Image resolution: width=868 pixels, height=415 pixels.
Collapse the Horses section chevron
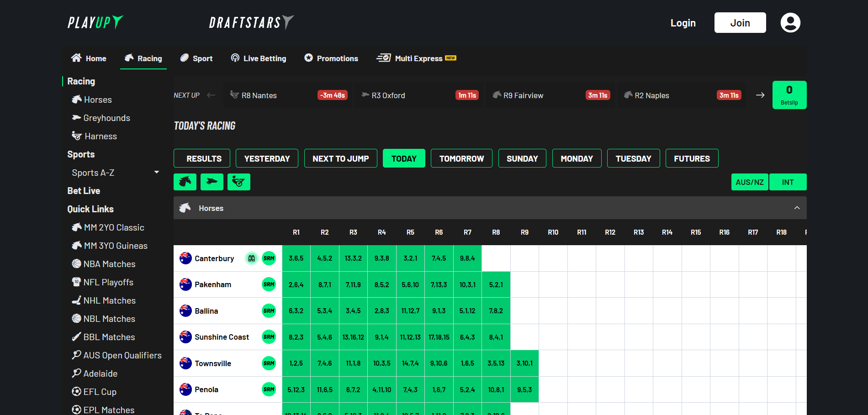coord(797,208)
